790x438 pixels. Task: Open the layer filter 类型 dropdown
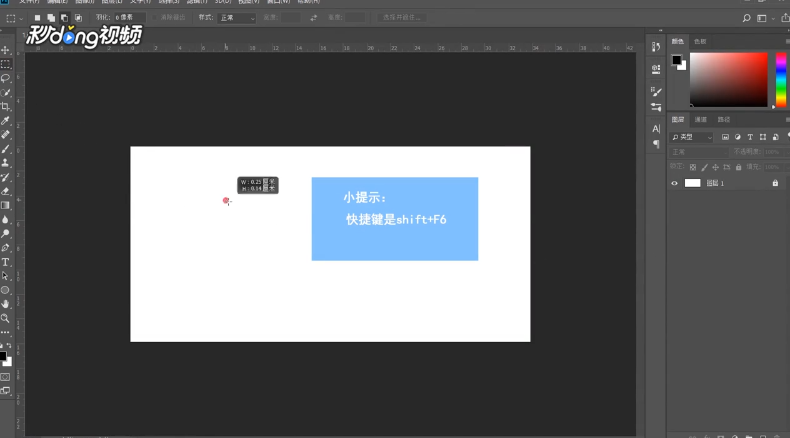(x=691, y=137)
